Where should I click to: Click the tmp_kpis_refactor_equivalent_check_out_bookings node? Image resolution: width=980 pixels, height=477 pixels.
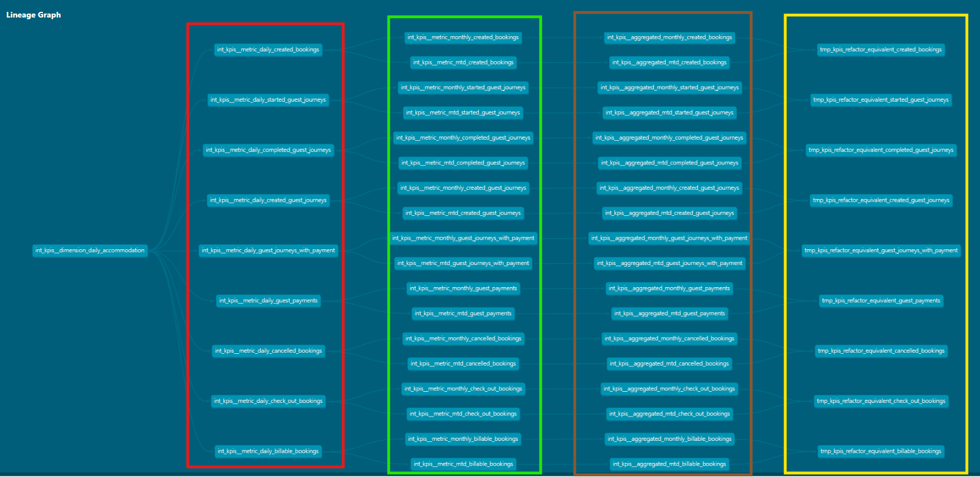(x=880, y=401)
